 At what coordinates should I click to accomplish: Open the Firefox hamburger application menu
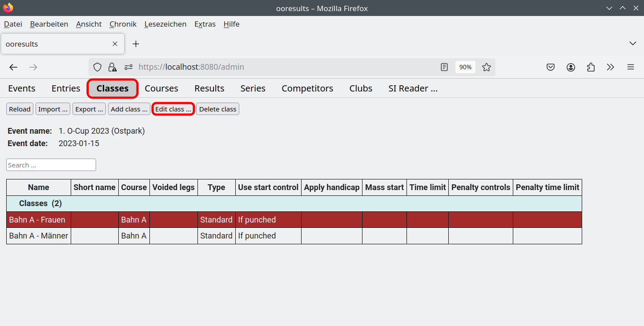point(631,67)
